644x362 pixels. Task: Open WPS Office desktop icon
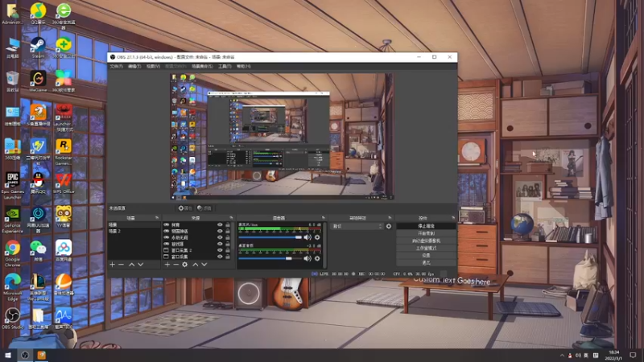[x=64, y=183]
